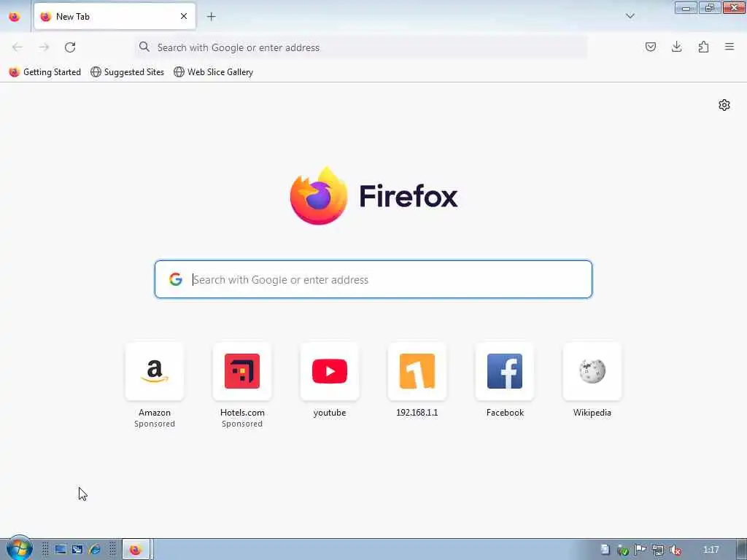Open the Facebook shortcut tile
747x560 pixels.
point(505,371)
